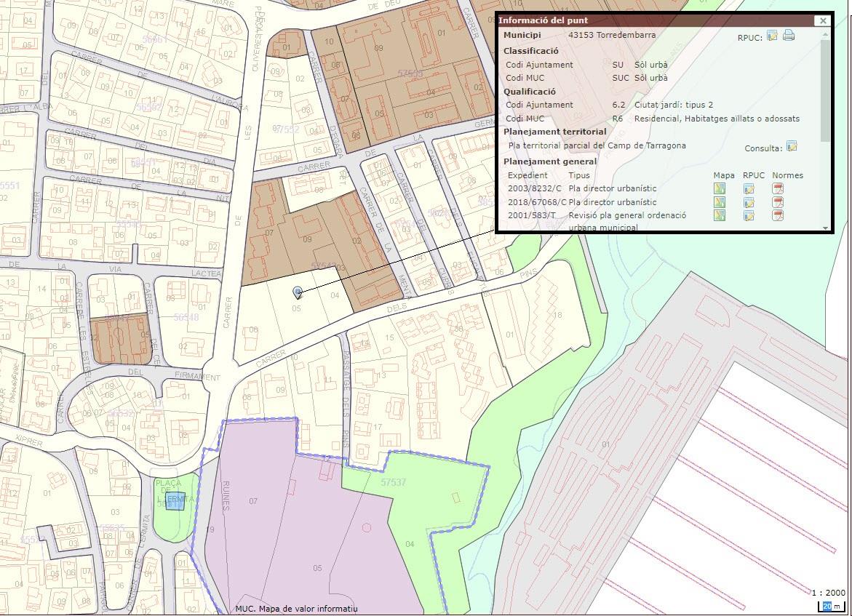
Task: Click the 'Qualificació' section heading
Action: tap(530, 91)
